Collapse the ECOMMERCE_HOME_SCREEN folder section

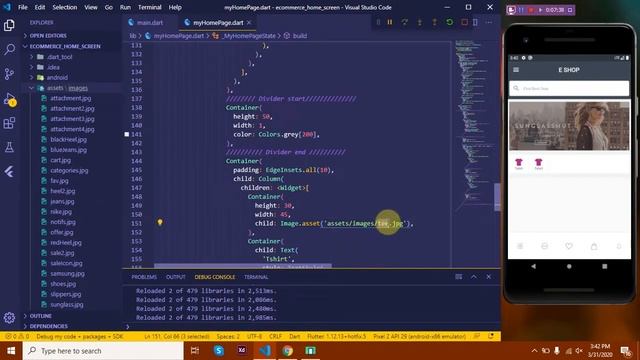(65, 46)
